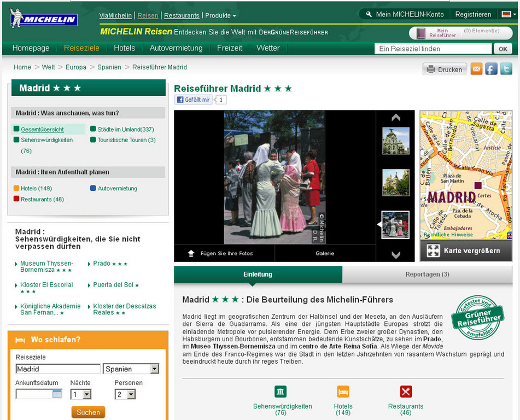The width and height of the screenshot is (520, 420).
Task: Click the Ein Reiseziel finden search field
Action: [x=433, y=49]
